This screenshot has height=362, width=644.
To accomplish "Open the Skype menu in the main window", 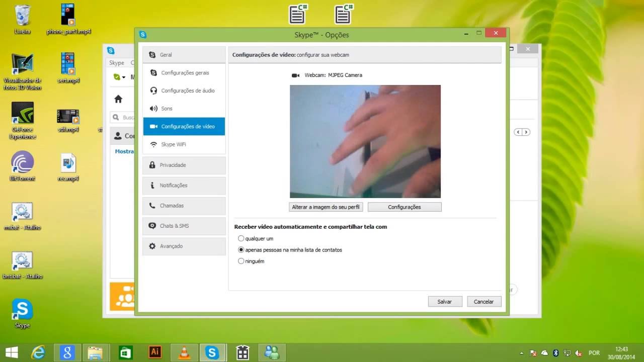I will (117, 63).
